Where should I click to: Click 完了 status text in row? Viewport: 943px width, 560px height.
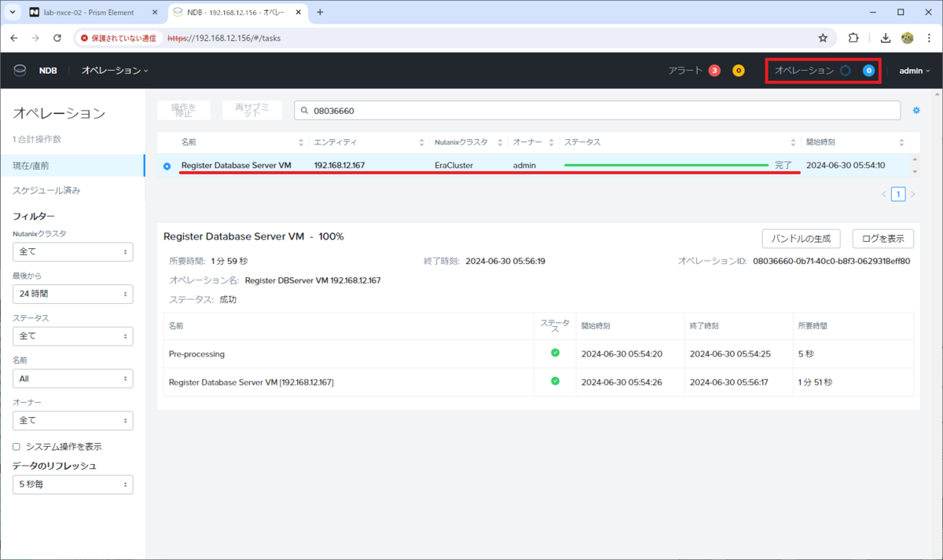[x=783, y=166]
